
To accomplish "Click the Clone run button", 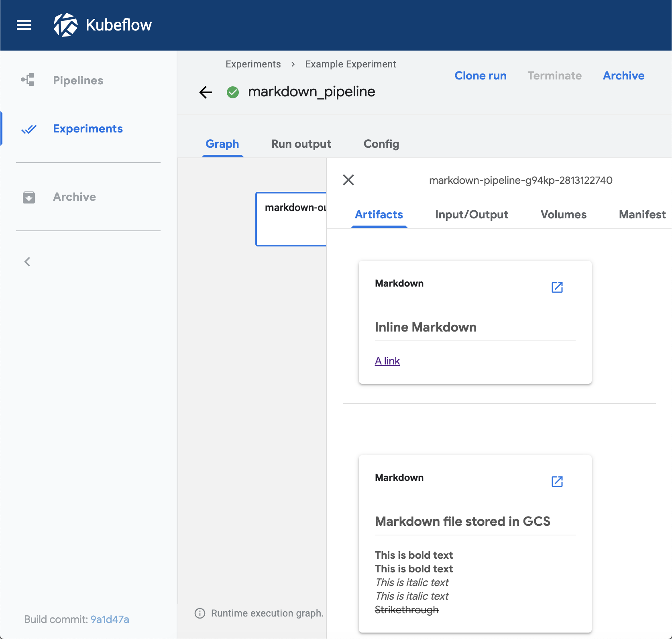I will [x=480, y=75].
